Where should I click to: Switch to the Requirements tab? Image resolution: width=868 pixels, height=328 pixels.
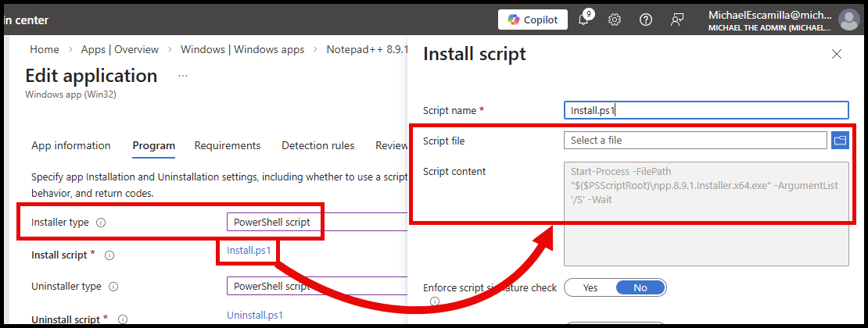[x=227, y=145]
